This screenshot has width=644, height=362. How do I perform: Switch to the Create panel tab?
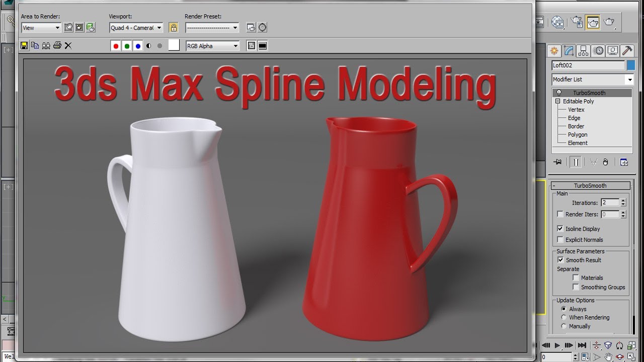[x=554, y=50]
